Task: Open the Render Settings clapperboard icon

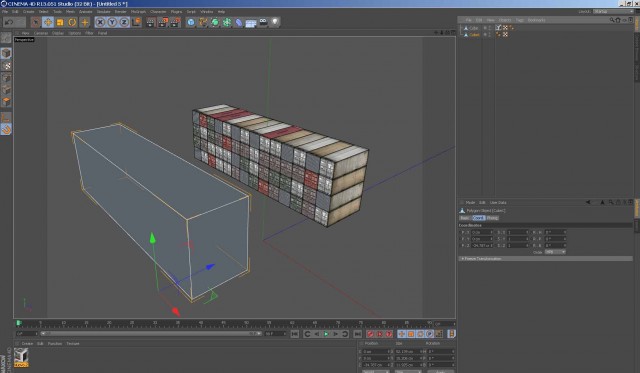Action: click(x=175, y=22)
